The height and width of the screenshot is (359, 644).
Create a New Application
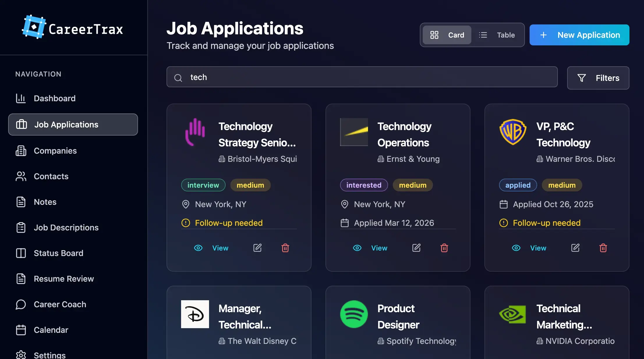(x=579, y=35)
